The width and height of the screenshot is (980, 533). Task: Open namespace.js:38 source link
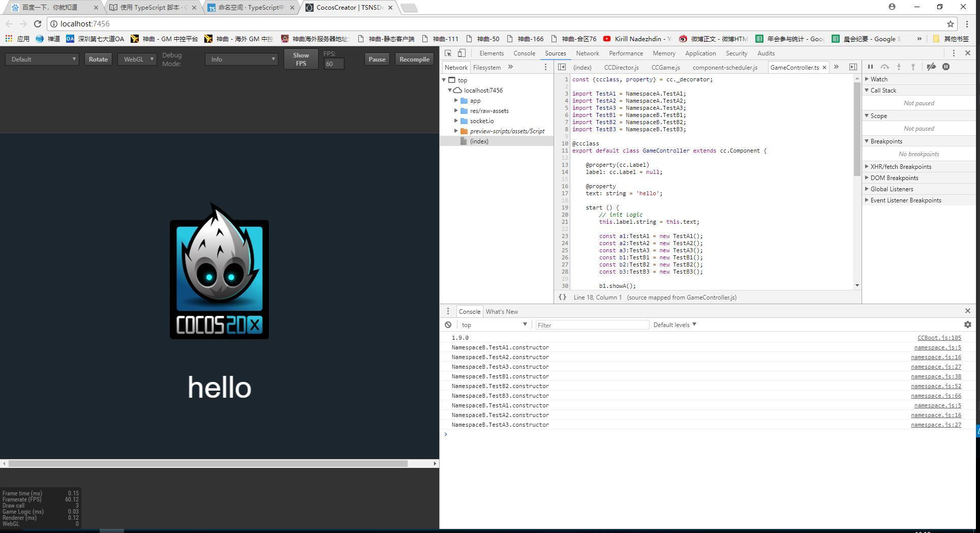(x=936, y=377)
